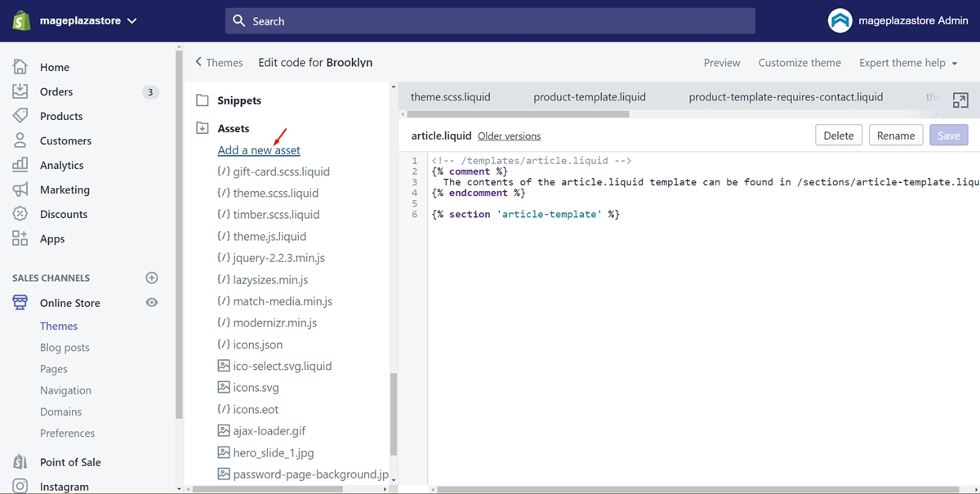The image size is (980, 494).
Task: Open the Instagram sales channel
Action: (65, 487)
